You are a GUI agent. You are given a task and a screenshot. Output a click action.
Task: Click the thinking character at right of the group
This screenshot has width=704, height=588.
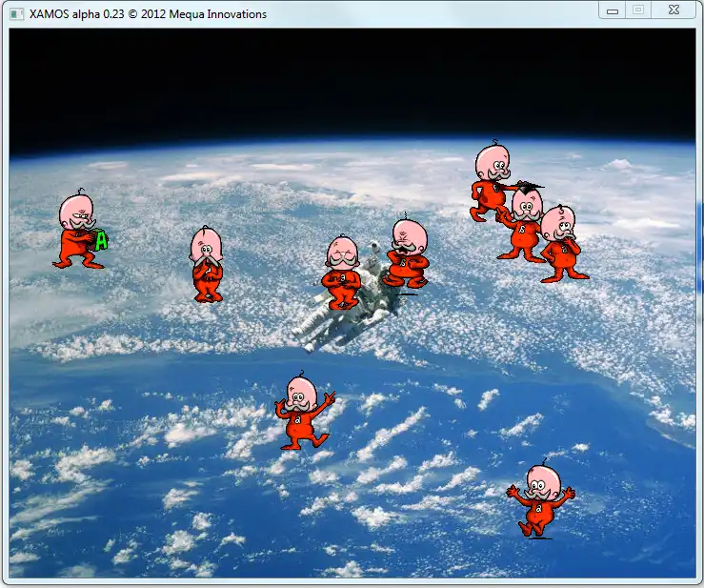pyautogui.click(x=563, y=244)
